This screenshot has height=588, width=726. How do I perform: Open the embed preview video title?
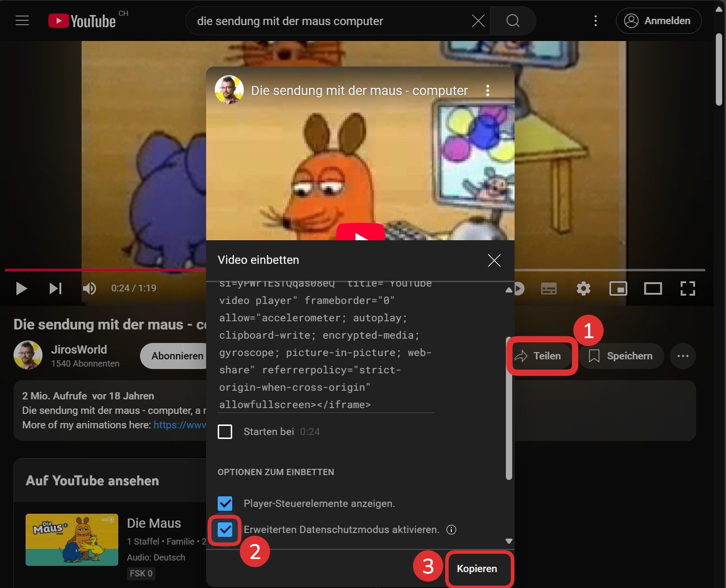[359, 90]
